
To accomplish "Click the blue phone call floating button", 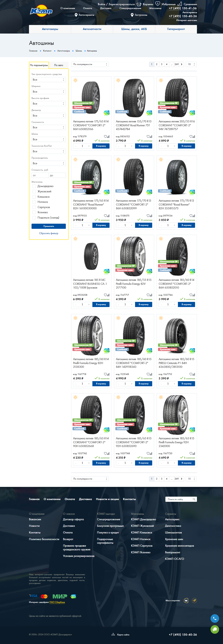I will tap(214, 619).
